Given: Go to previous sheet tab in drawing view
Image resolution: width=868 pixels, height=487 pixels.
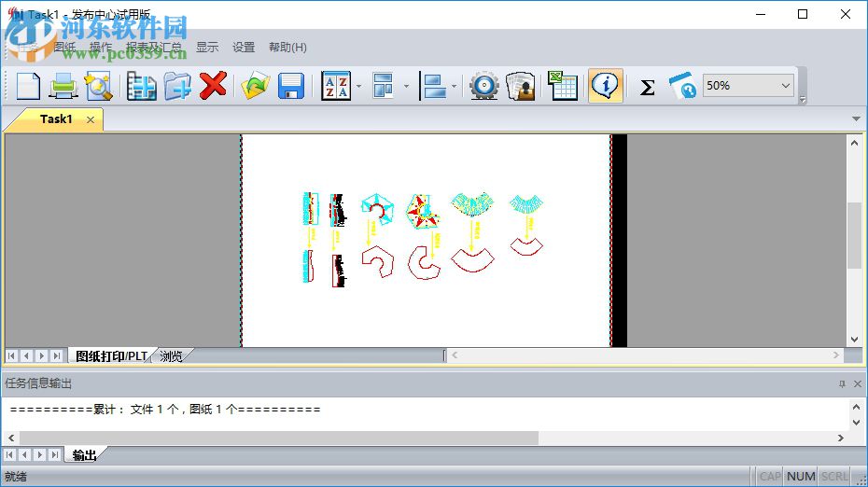Looking at the screenshot, I should tap(26, 355).
